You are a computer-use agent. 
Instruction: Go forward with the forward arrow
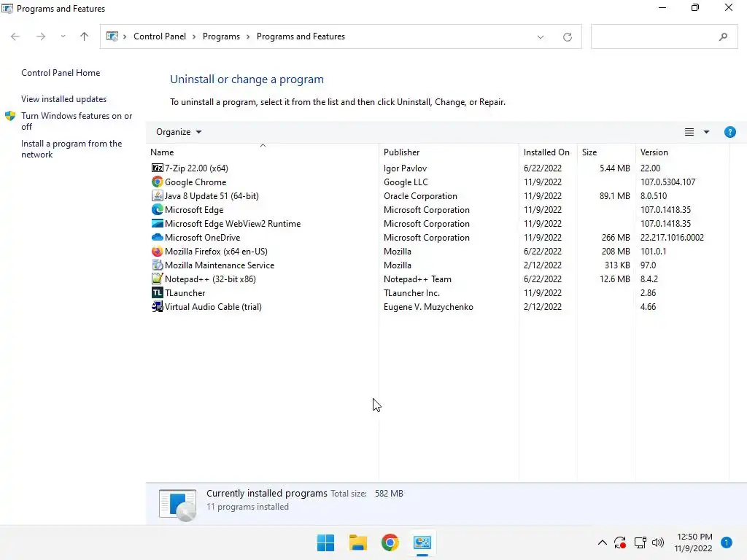[x=41, y=36]
